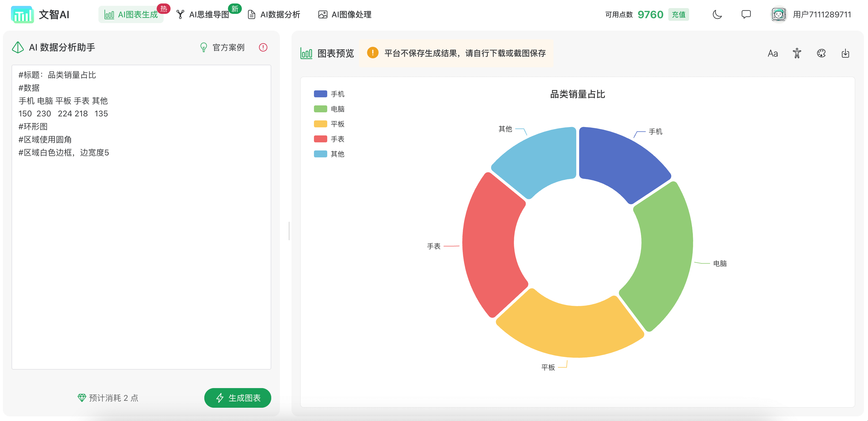
Task: Click the 文智AI logo icon
Action: pyautogui.click(x=22, y=14)
